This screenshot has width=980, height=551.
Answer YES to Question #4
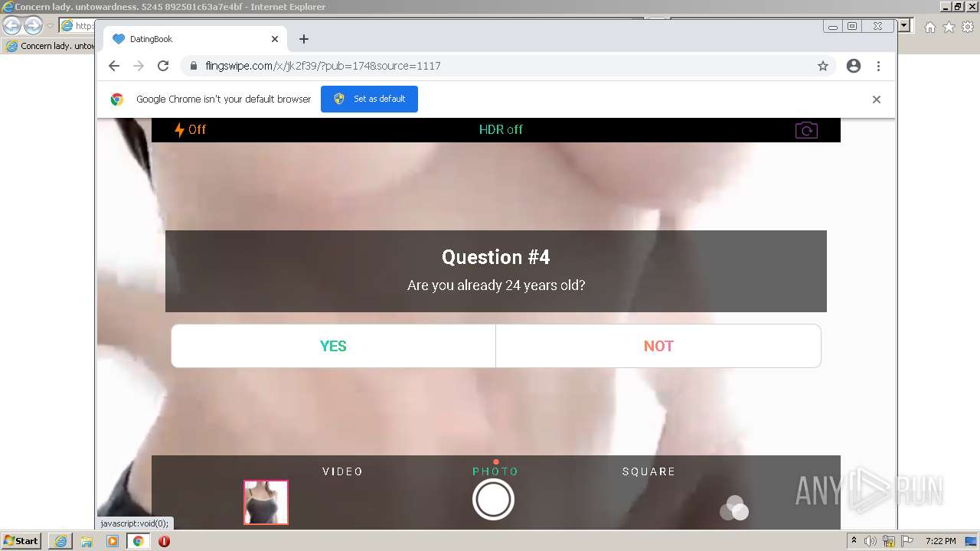[333, 346]
